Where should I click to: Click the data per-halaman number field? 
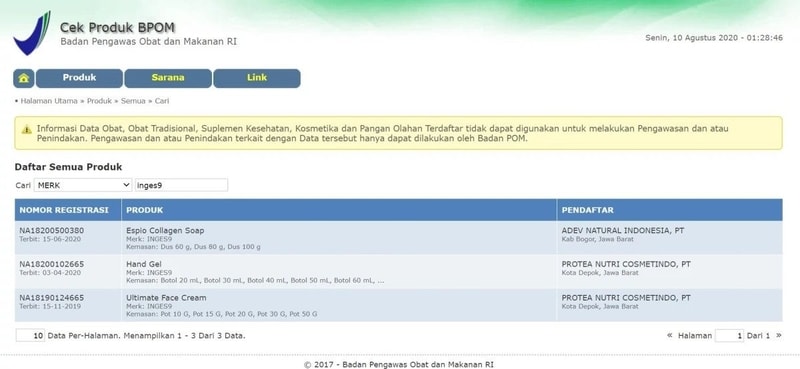[x=31, y=336]
